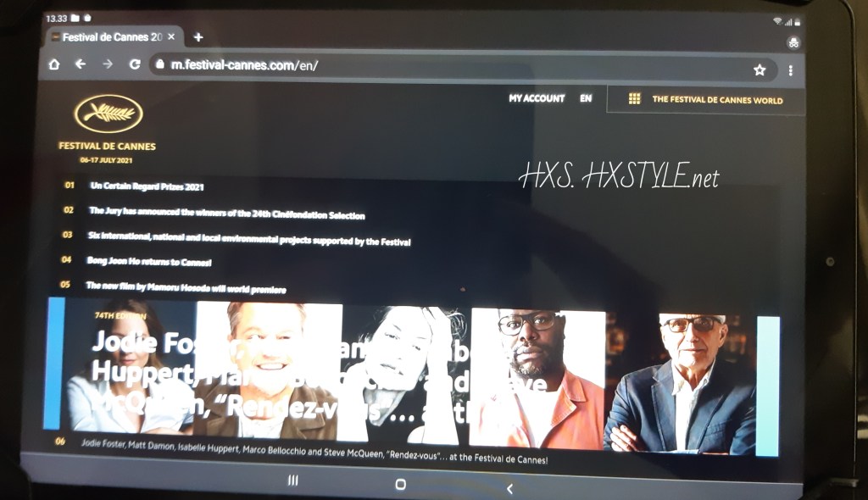Image resolution: width=868 pixels, height=500 pixels.
Task: Open a new tab with plus icon
Action: coord(198,37)
